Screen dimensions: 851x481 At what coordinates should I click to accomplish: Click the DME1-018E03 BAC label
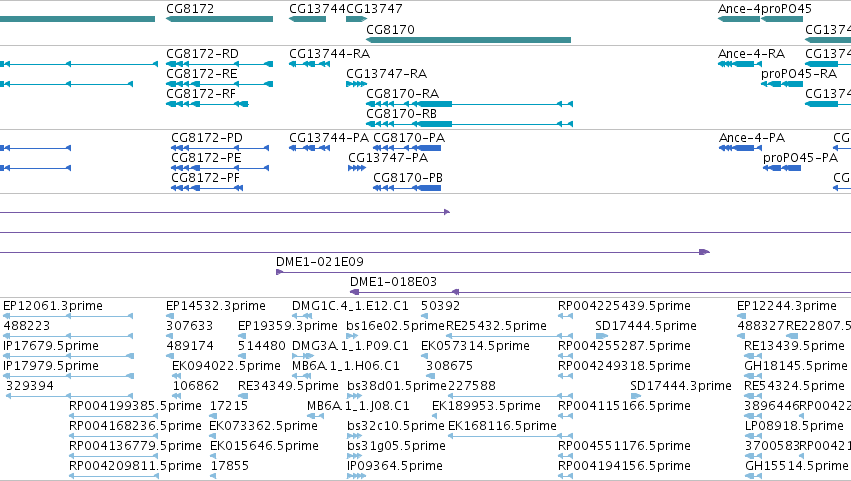(x=393, y=282)
